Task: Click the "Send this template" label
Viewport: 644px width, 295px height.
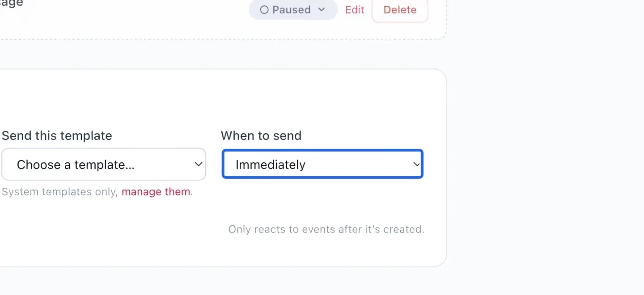Action: pos(57,135)
